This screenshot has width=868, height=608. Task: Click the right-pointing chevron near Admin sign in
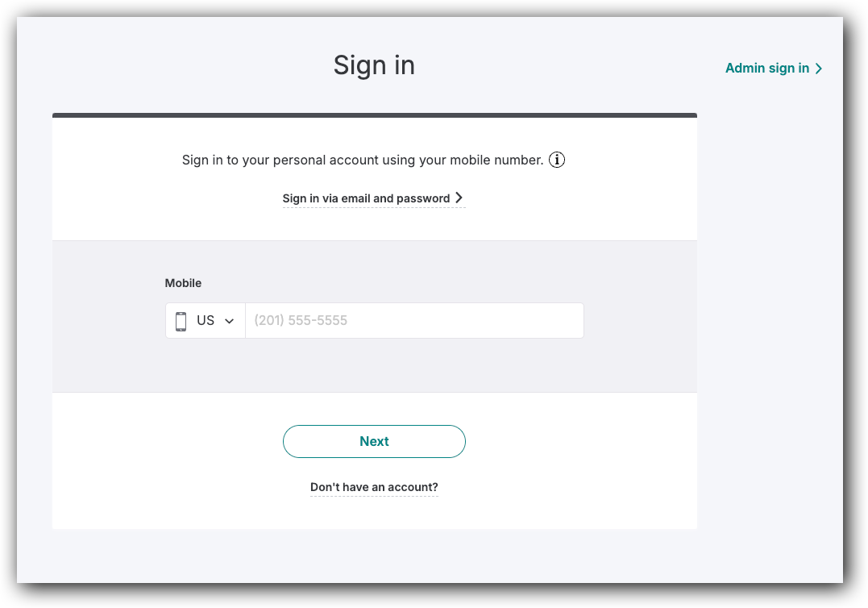pyautogui.click(x=819, y=69)
